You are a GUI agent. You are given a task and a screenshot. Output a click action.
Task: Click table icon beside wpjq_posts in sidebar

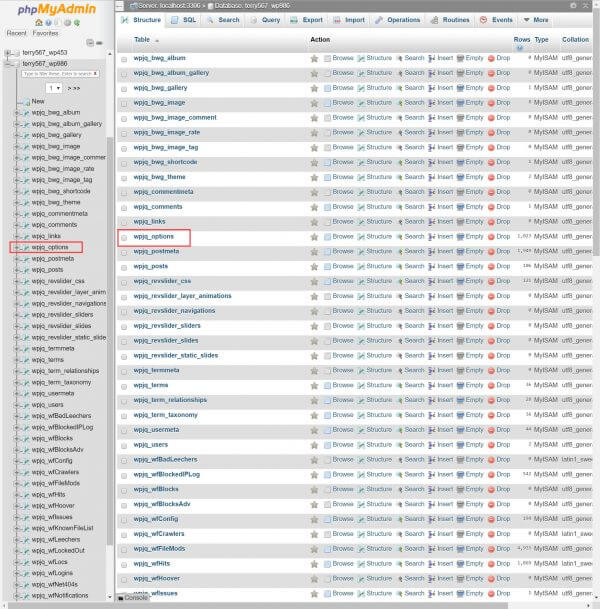tap(26, 270)
